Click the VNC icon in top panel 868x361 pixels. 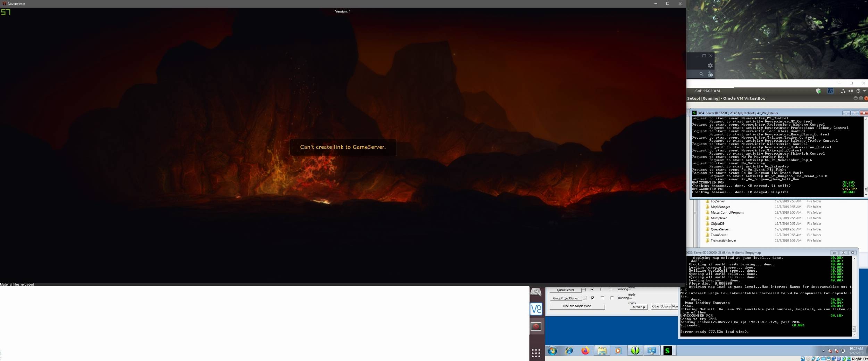(830, 91)
